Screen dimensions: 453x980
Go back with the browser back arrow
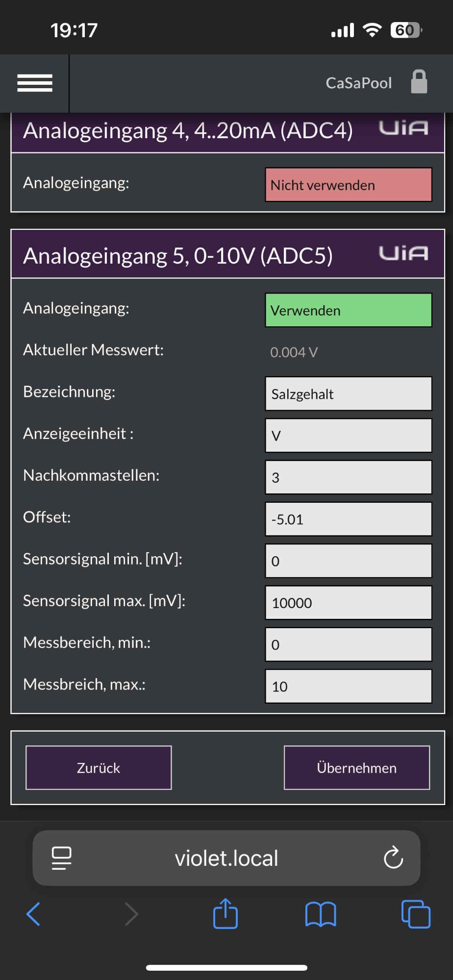click(x=33, y=914)
